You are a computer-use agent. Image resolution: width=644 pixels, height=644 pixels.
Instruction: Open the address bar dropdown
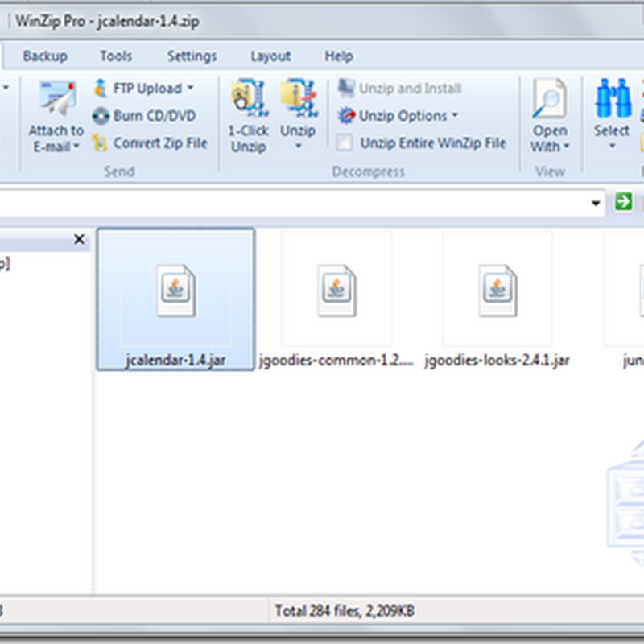pyautogui.click(x=596, y=203)
